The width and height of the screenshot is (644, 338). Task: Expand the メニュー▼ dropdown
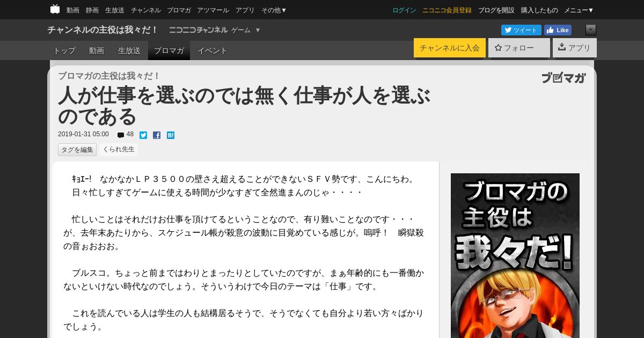tap(579, 10)
